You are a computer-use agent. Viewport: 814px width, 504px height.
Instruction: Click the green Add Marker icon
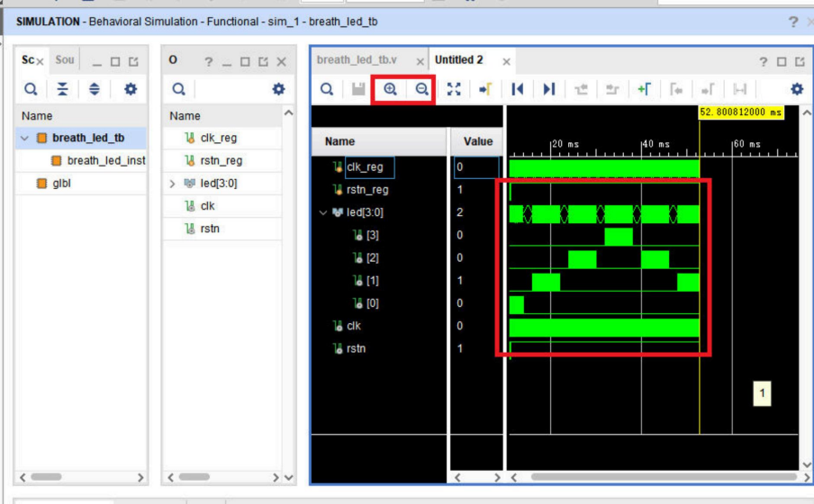click(644, 89)
